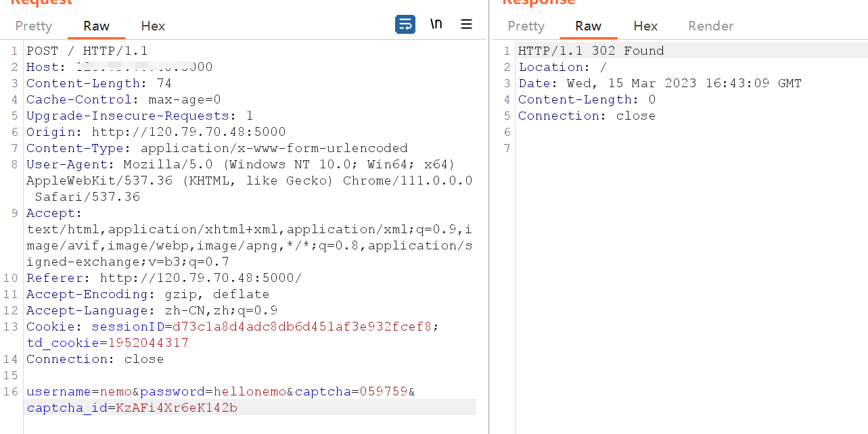
Task: Switch the request view to Hex
Action: click(x=152, y=26)
